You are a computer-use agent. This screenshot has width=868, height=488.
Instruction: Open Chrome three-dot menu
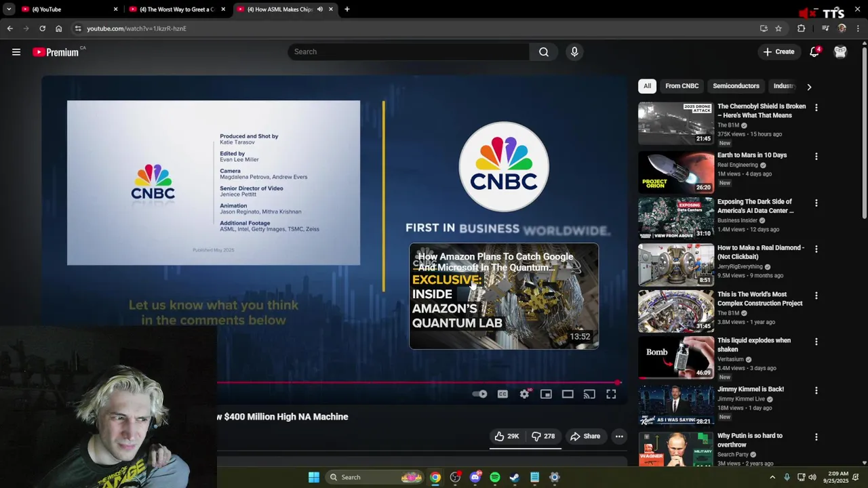tap(858, 28)
